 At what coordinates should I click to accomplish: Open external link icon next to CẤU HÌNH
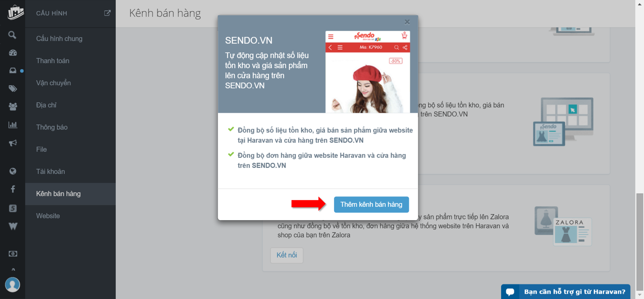[107, 13]
